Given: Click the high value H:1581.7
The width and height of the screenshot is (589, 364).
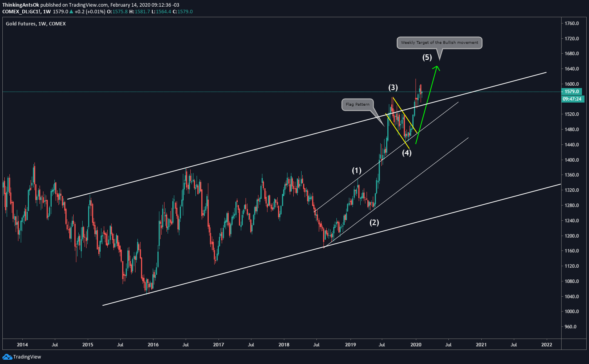Looking at the screenshot, I should click(139, 12).
